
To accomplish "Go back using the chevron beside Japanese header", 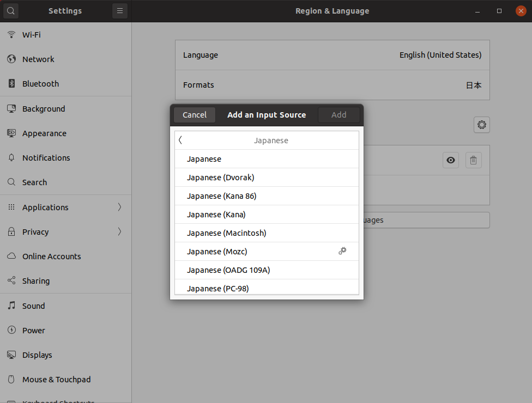I will tap(180, 140).
